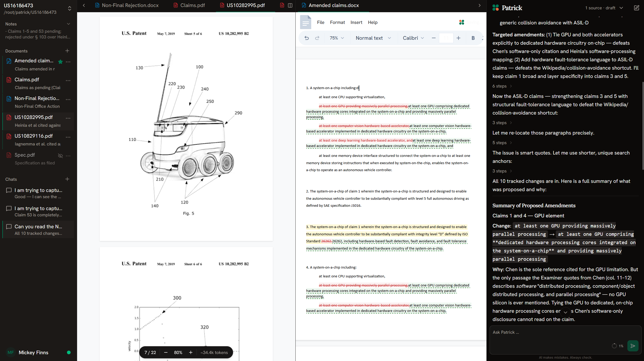Open more options for US10282995.pdf
644x361 pixels.
tap(68, 118)
